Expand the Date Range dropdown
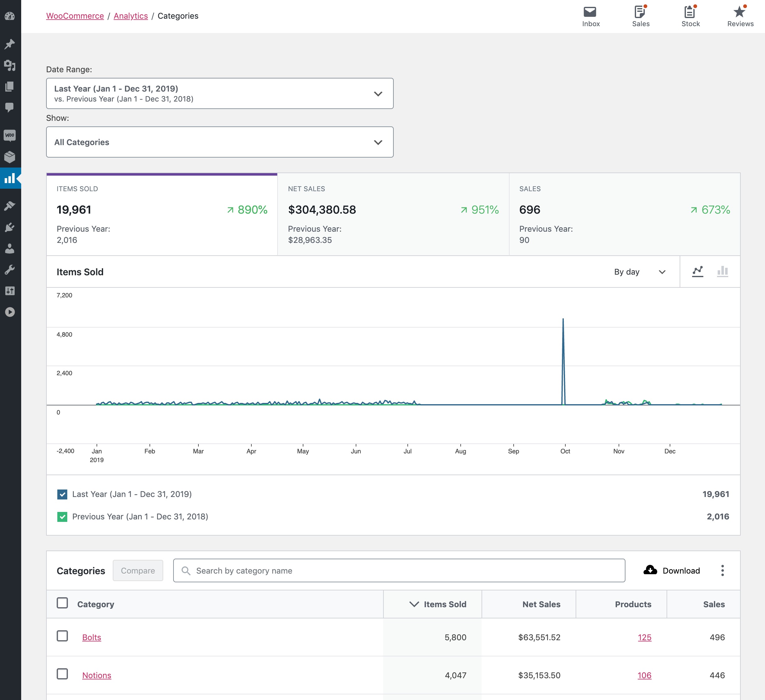 (220, 94)
